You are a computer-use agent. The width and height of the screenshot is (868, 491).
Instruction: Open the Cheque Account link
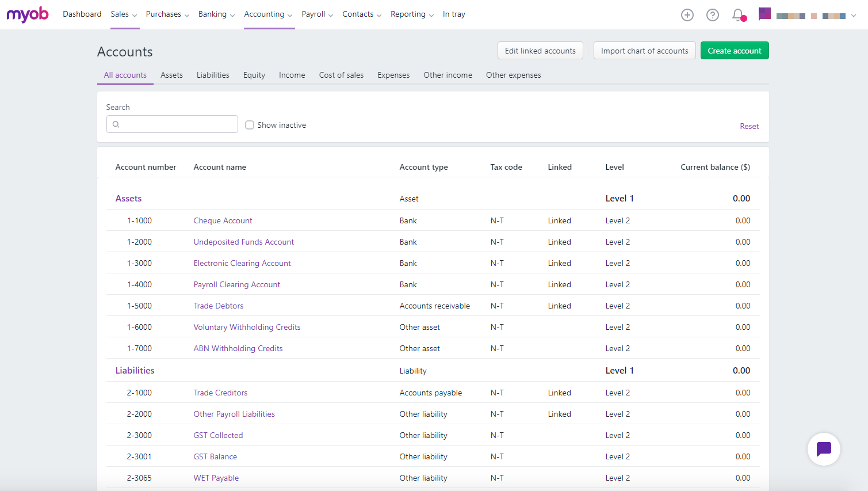click(x=223, y=220)
